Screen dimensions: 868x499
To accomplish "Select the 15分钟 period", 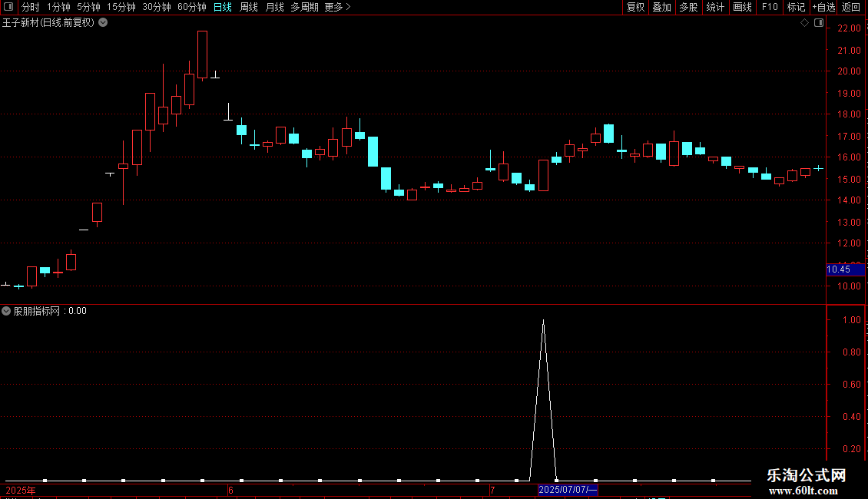I will pyautogui.click(x=121, y=7).
